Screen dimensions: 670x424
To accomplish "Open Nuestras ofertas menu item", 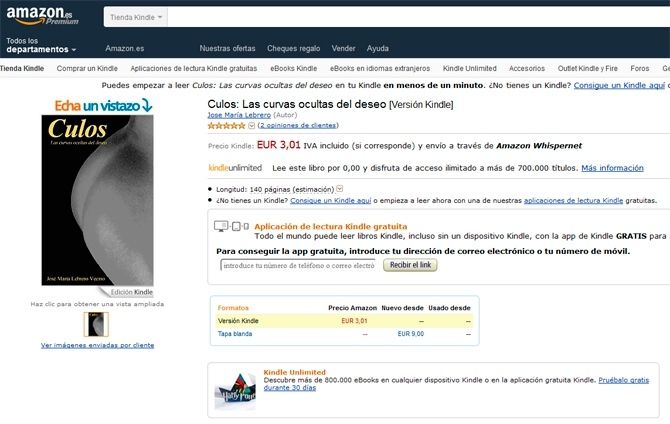I will [x=227, y=48].
